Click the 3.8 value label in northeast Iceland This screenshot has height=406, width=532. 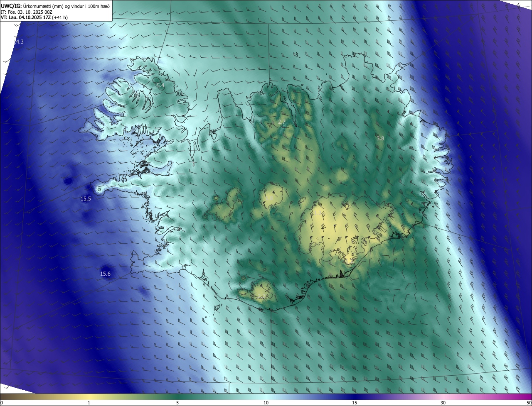[380, 139]
